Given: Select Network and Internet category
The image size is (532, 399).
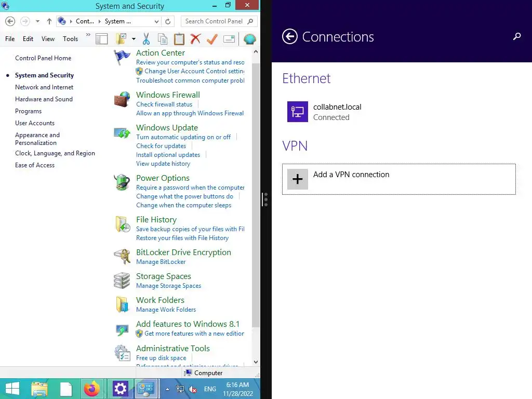Looking at the screenshot, I should [x=44, y=87].
